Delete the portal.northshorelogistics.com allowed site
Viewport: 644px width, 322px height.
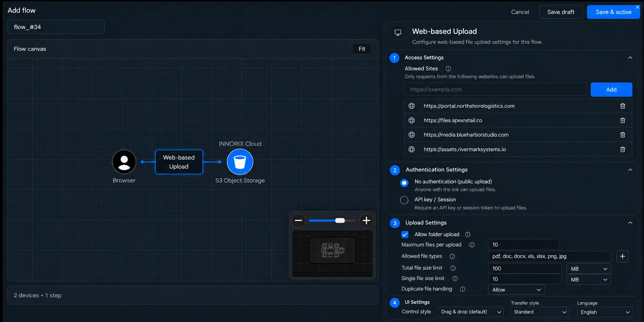623,106
